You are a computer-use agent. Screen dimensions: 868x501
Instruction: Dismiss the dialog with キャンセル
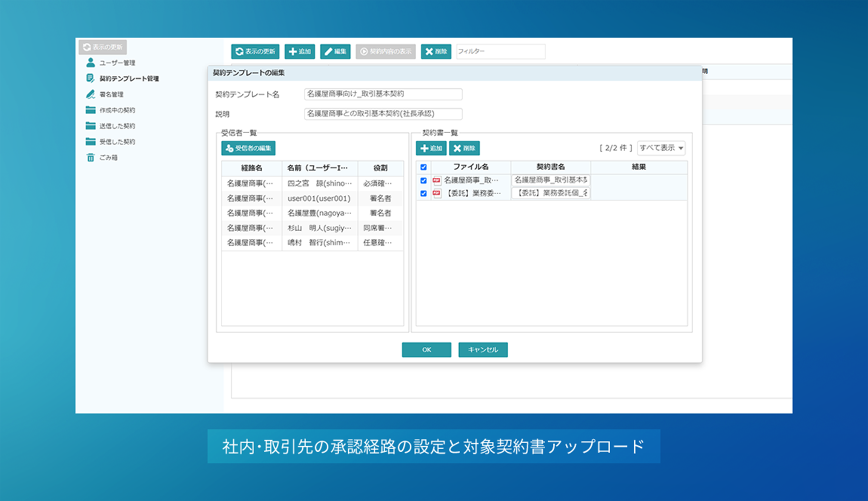point(483,349)
